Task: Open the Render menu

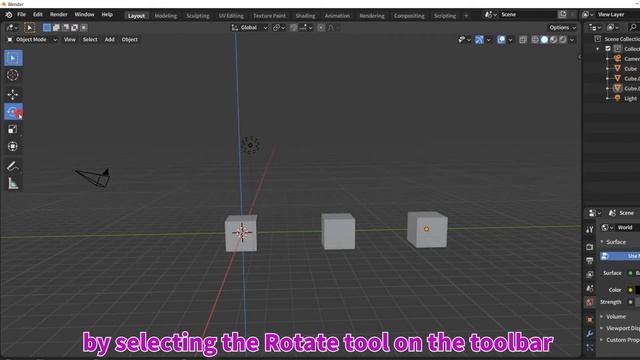Action: pyautogui.click(x=58, y=14)
